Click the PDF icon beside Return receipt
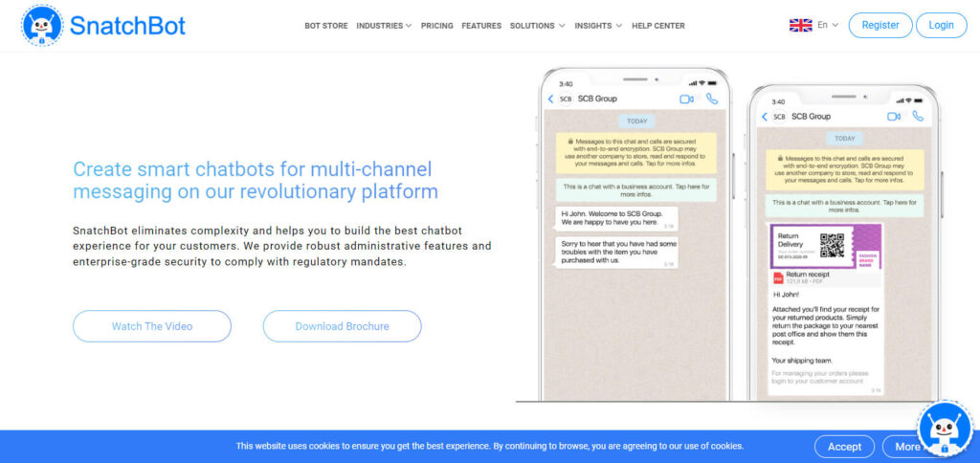 pos(778,276)
